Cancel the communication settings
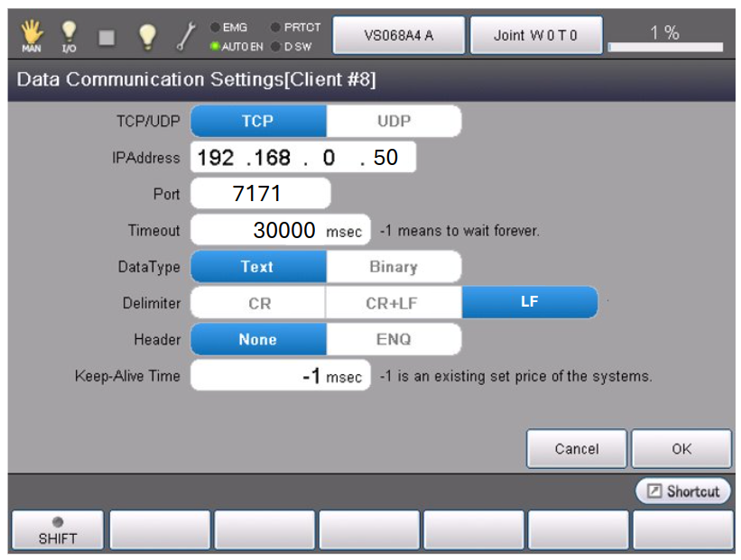 pos(577,448)
